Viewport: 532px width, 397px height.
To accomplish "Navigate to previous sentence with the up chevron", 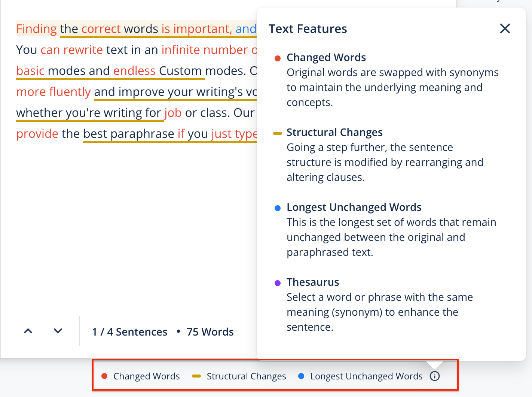I will tap(28, 331).
